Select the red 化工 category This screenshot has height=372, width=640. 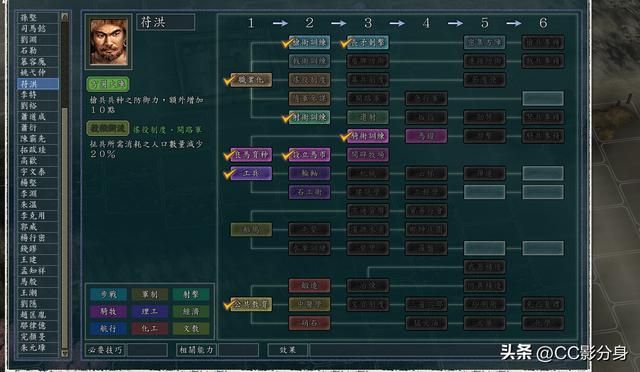(149, 329)
